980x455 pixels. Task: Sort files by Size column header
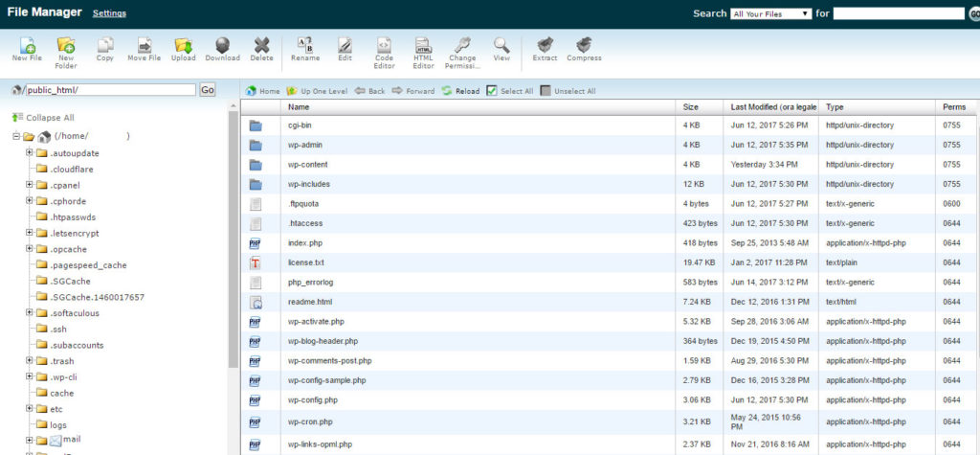click(691, 107)
